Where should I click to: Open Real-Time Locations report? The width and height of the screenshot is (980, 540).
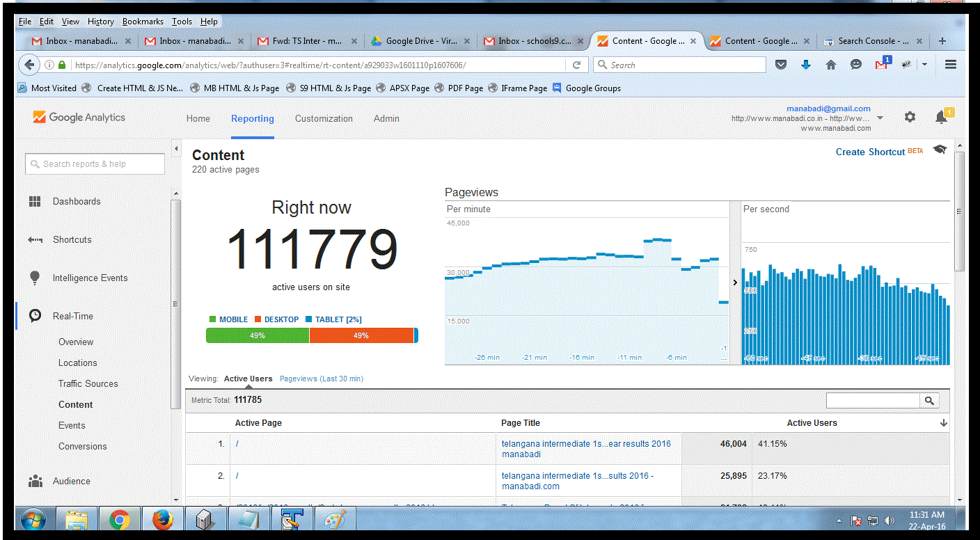coord(78,363)
